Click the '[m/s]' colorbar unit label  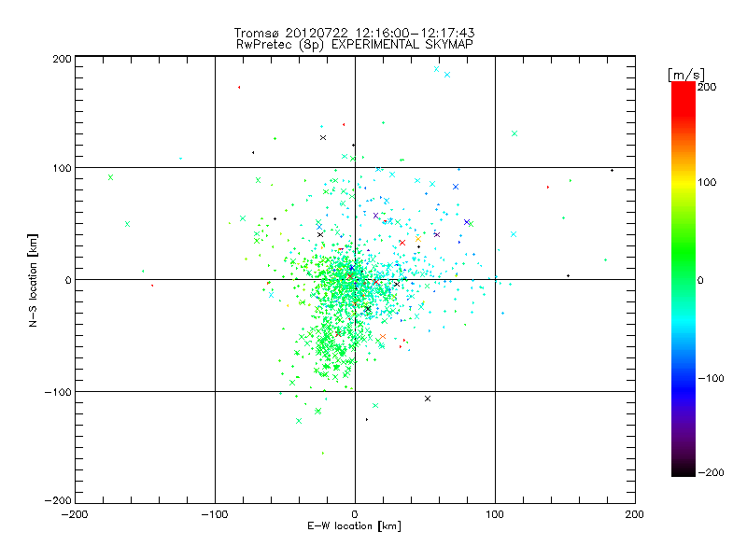tap(685, 75)
